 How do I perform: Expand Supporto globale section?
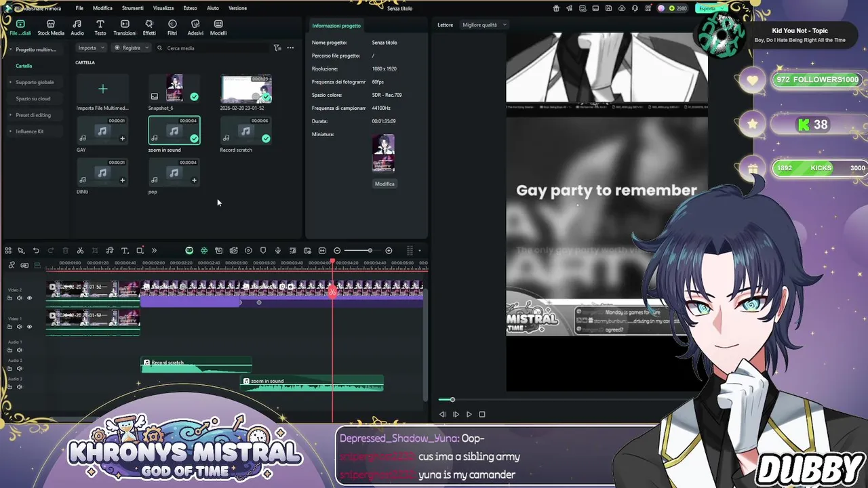(x=35, y=82)
